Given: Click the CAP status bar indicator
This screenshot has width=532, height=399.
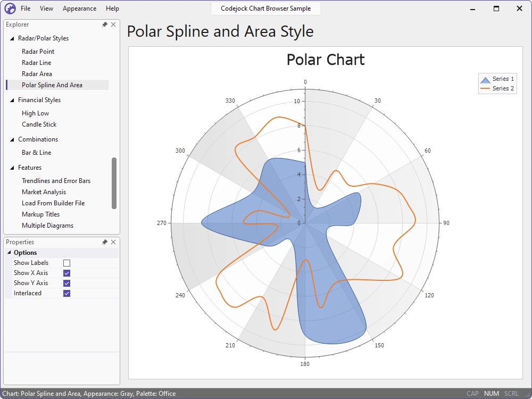Looking at the screenshot, I should tap(472, 394).
